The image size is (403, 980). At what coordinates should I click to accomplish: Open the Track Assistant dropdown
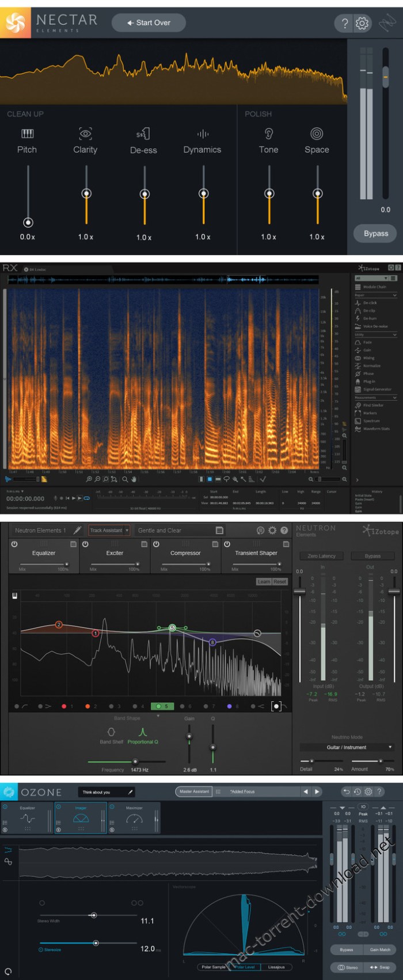[109, 530]
